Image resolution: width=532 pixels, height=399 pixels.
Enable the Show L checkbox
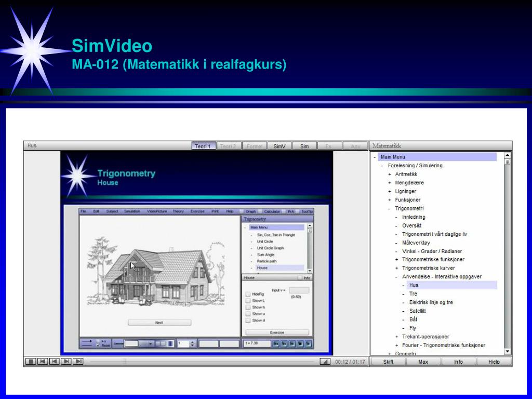pyautogui.click(x=248, y=301)
